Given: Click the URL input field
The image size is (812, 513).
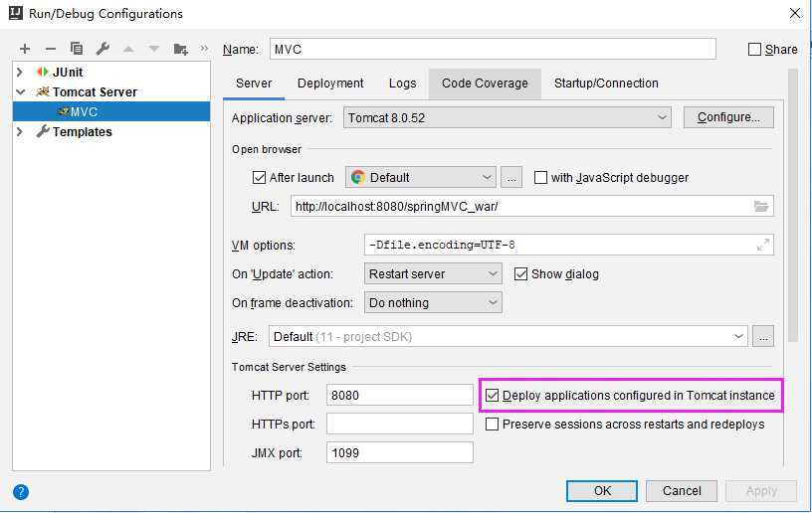Looking at the screenshot, I should 531,207.
